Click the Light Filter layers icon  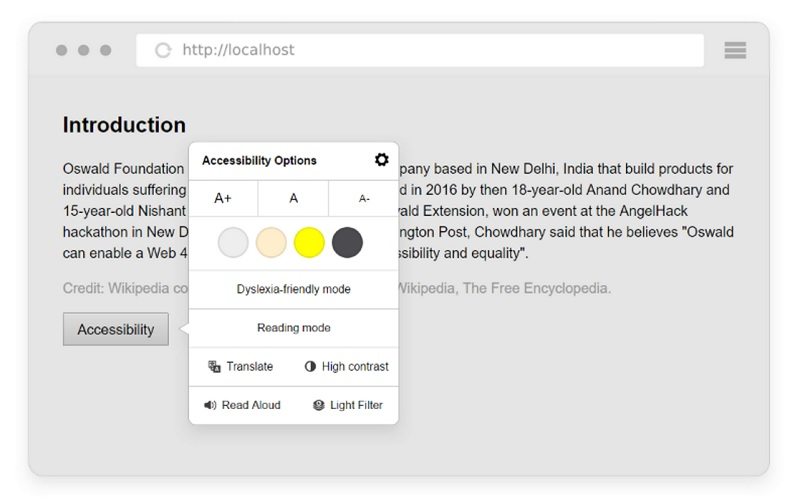tap(319, 405)
